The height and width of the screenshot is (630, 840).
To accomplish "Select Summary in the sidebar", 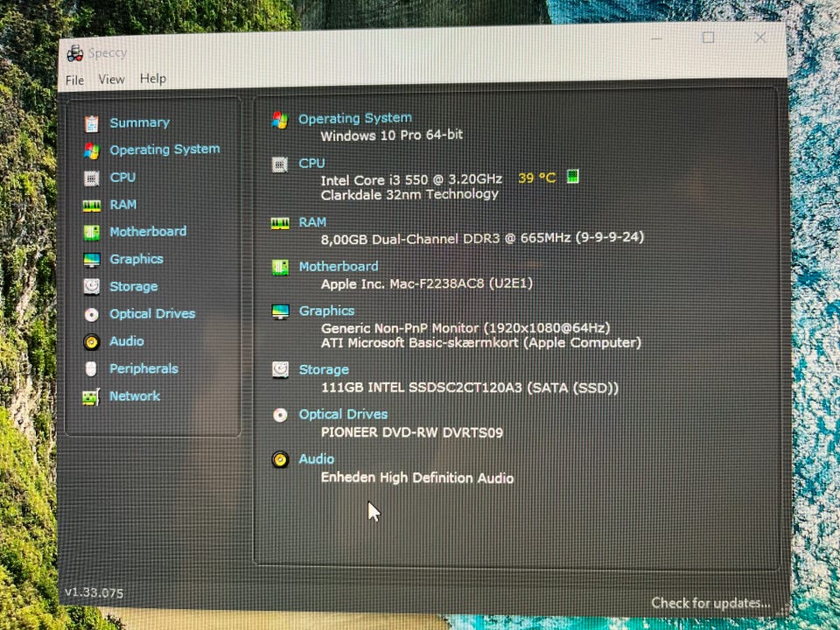I will [140, 122].
